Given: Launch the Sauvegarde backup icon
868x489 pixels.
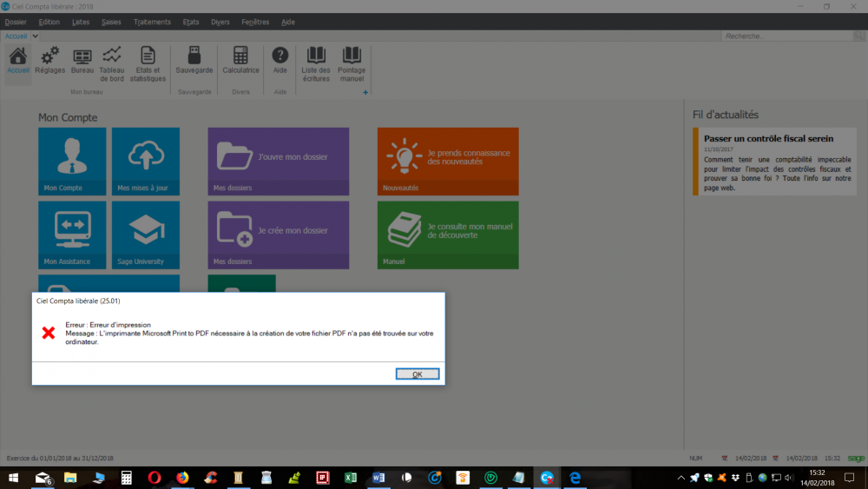Looking at the screenshot, I should [194, 60].
